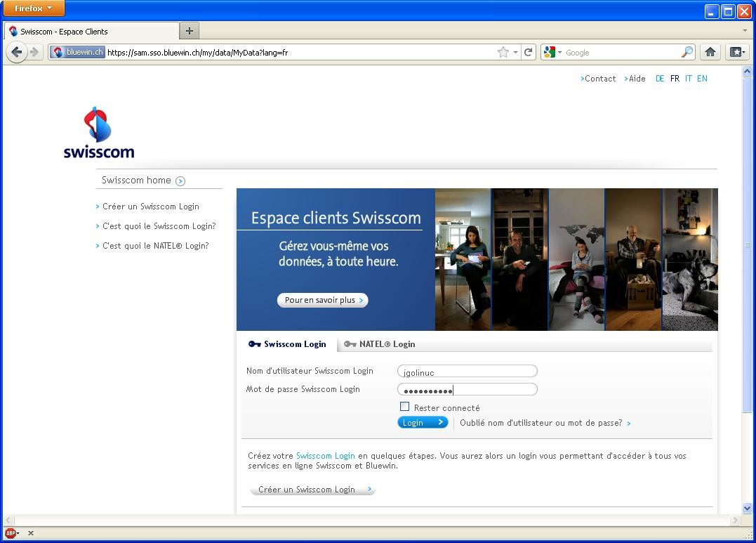Expand the Adblock Plus dropdown arrow
The image size is (756, 543).
coord(18,533)
